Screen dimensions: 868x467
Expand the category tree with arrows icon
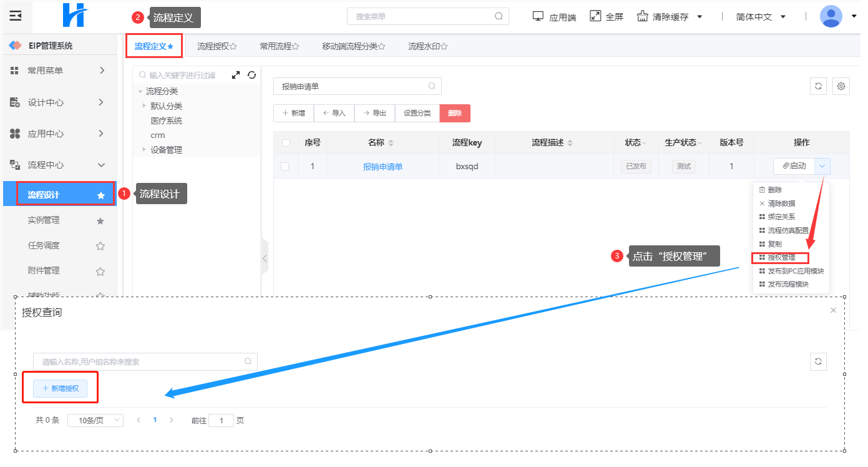(235, 75)
